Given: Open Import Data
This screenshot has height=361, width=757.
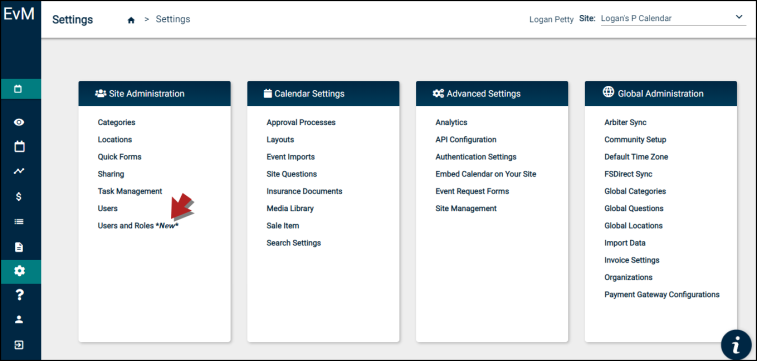Looking at the screenshot, I should pos(625,243).
